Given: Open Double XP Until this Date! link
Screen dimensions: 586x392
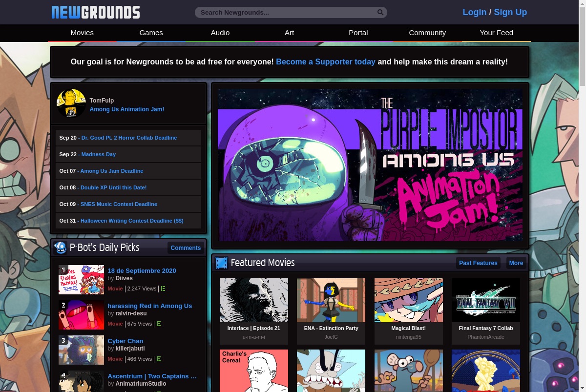Looking at the screenshot, I should coord(113,187).
